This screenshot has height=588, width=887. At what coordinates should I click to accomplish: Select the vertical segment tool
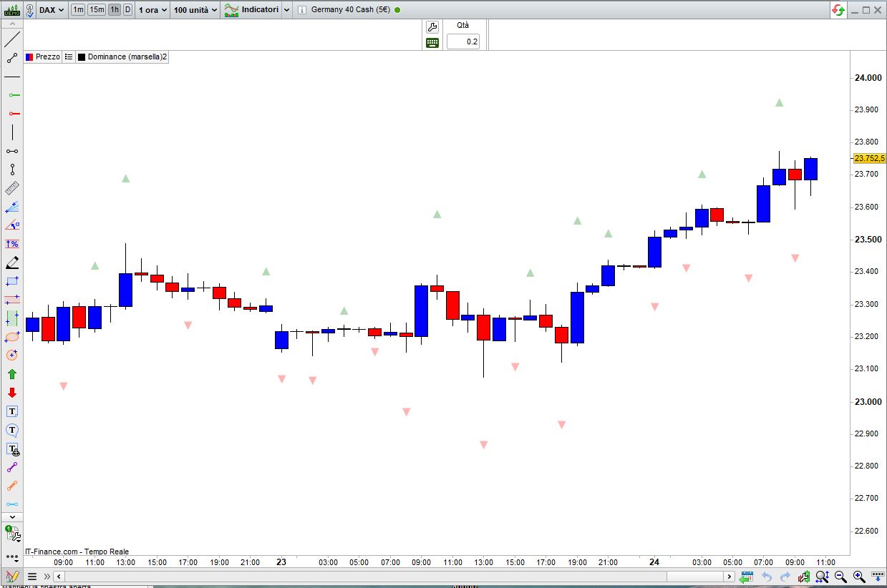tap(12, 170)
